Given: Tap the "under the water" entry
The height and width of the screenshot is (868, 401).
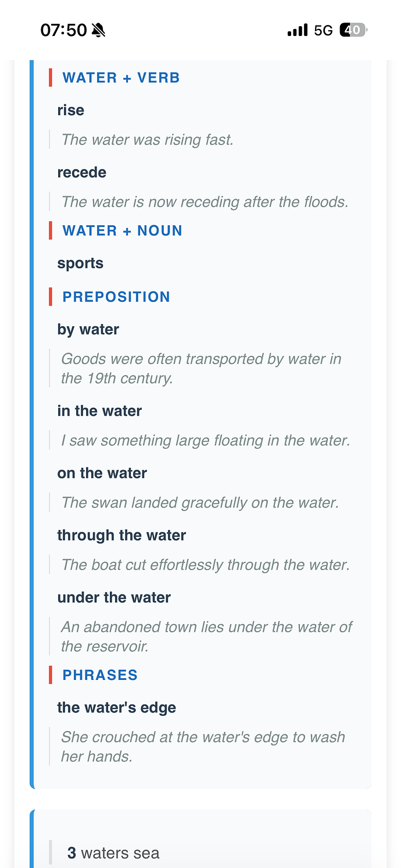Looking at the screenshot, I should 114,597.
